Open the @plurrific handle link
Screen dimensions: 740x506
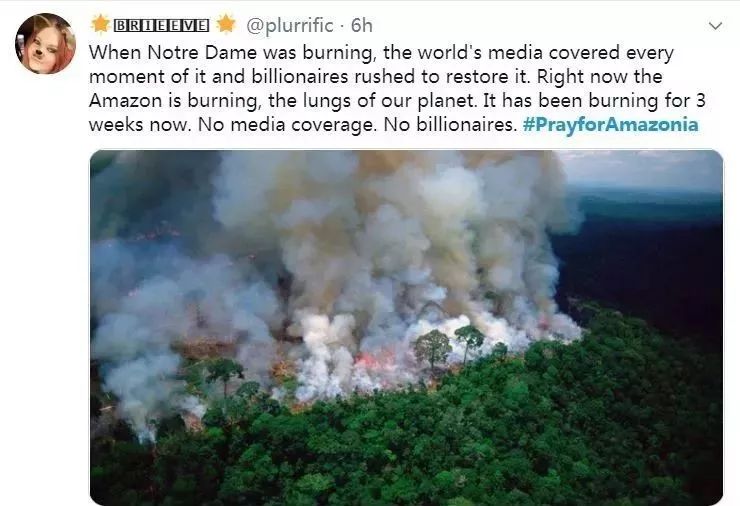(x=290, y=25)
